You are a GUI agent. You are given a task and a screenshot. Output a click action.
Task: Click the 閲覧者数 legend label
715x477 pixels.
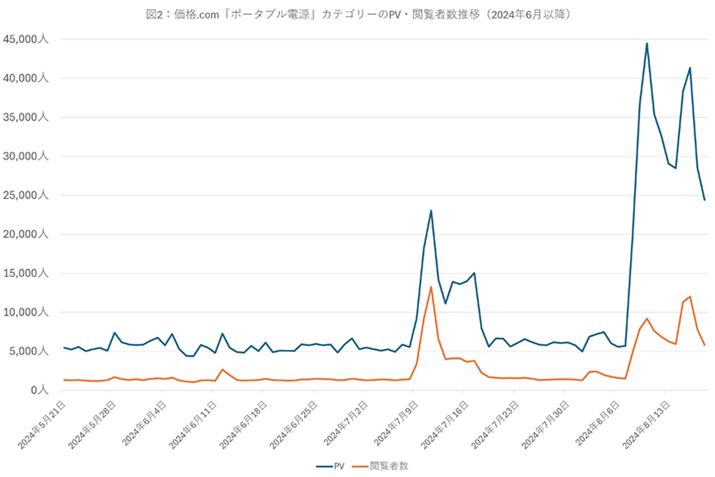[388, 466]
